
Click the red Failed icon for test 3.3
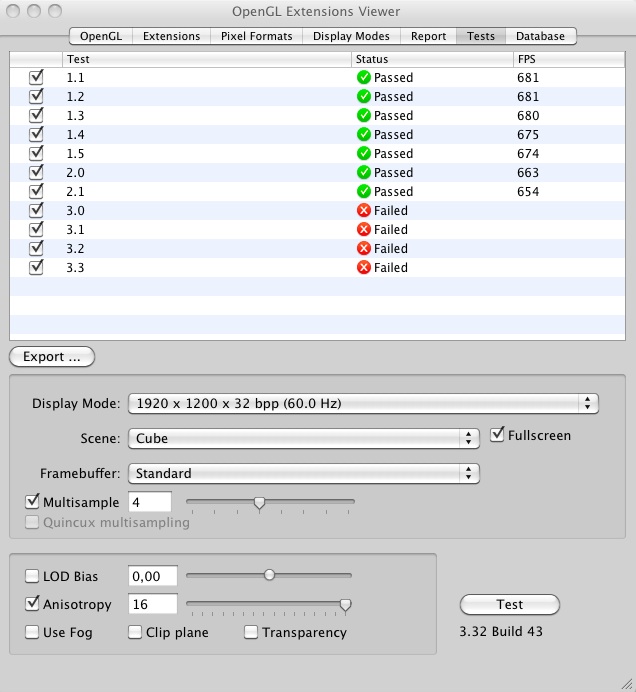pyautogui.click(x=364, y=267)
